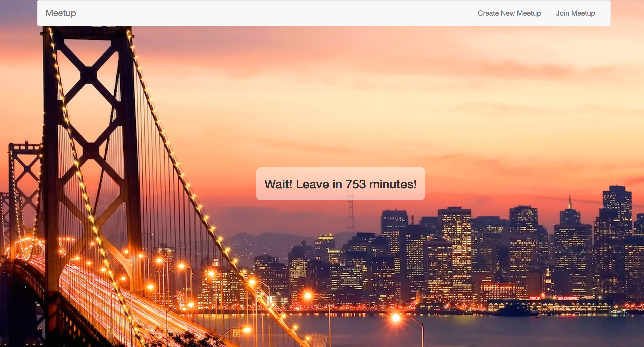
Task: Click the word Wait! in the alert box
Action: tap(278, 184)
